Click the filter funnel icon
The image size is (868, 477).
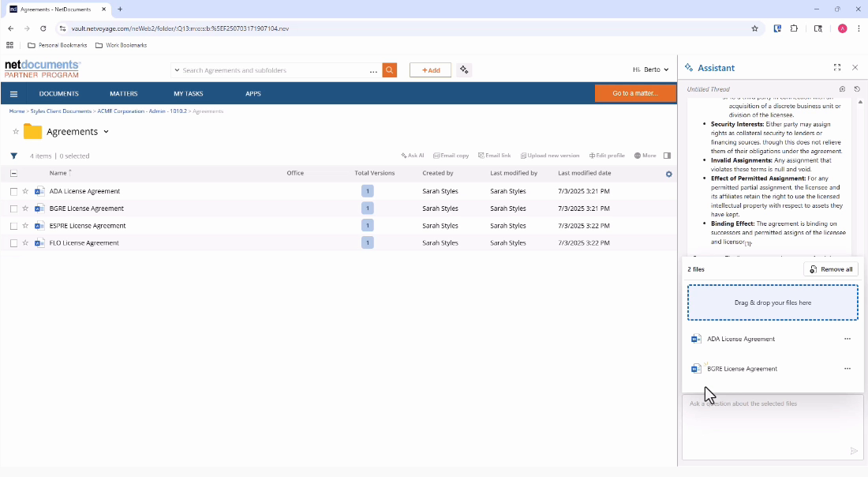coord(14,156)
